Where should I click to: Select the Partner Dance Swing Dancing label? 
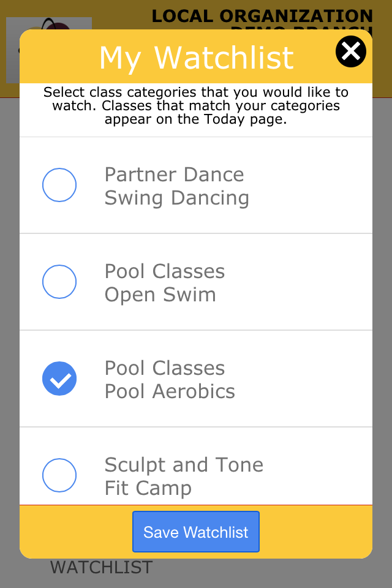click(x=176, y=186)
